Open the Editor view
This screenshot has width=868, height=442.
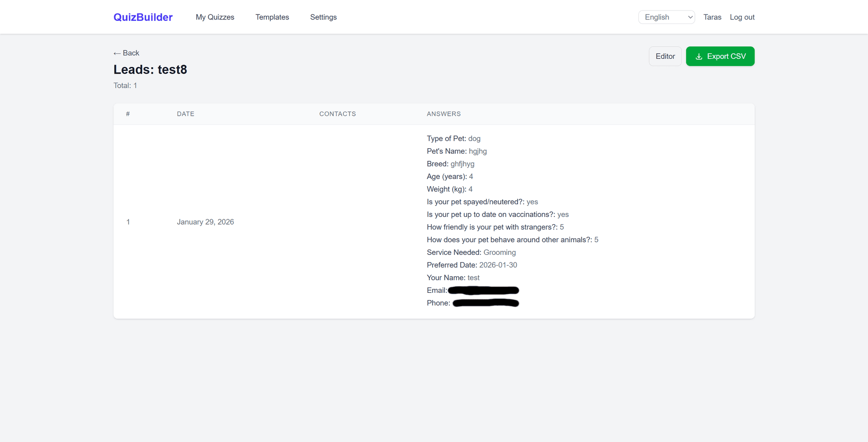coord(665,56)
